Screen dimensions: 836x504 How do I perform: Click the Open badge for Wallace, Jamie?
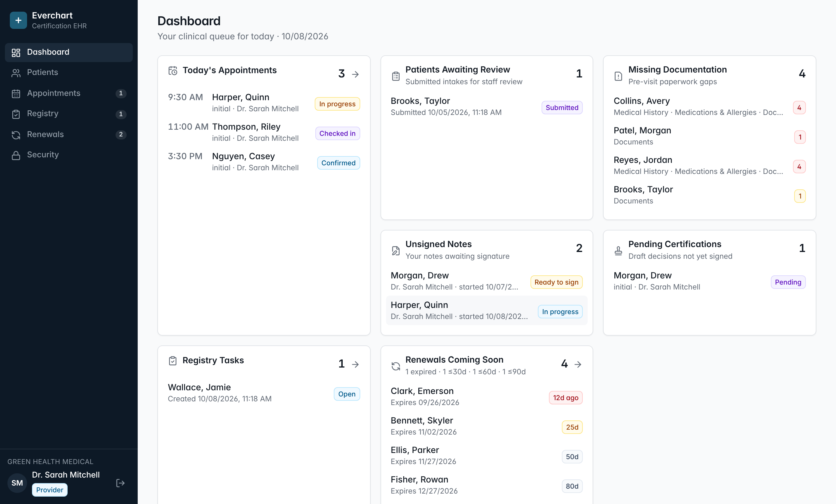pos(347,394)
